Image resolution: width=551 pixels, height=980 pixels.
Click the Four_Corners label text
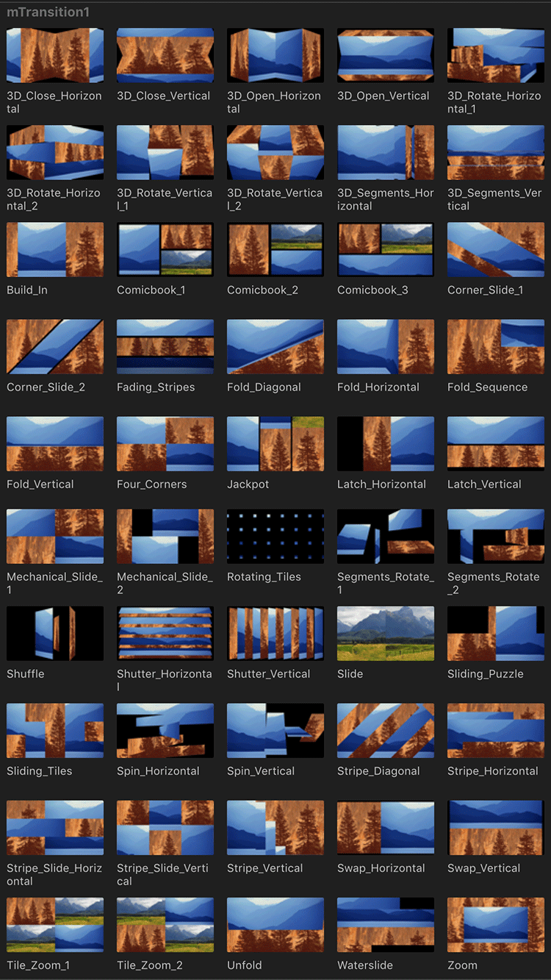[x=152, y=484]
